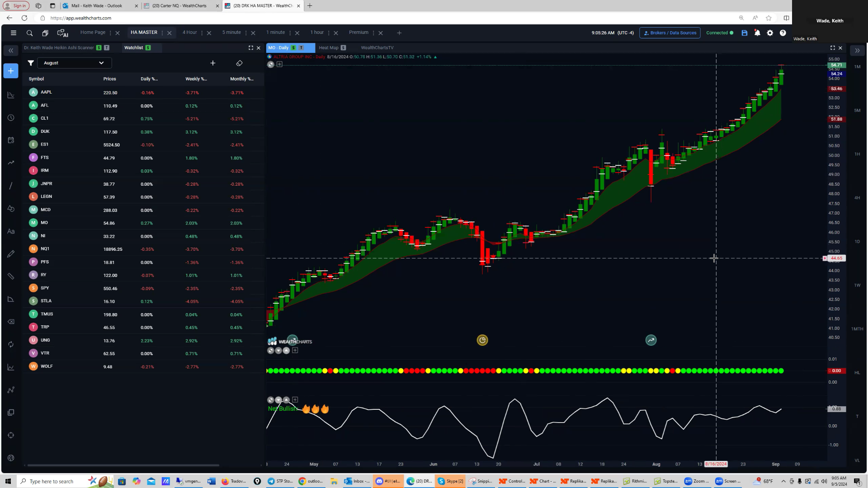This screenshot has width=868, height=488.
Task: Click the ruler measure tool in sidebar
Action: point(11,277)
